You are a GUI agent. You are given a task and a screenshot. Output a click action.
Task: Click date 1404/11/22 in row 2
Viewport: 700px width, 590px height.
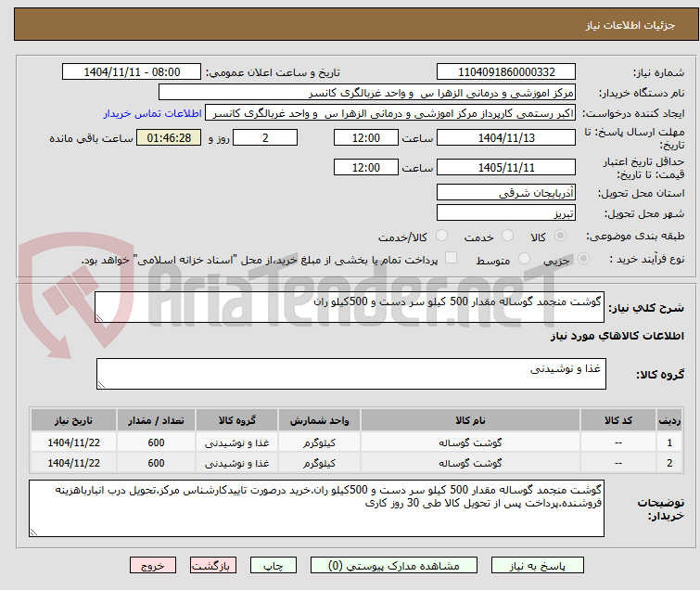tap(73, 463)
